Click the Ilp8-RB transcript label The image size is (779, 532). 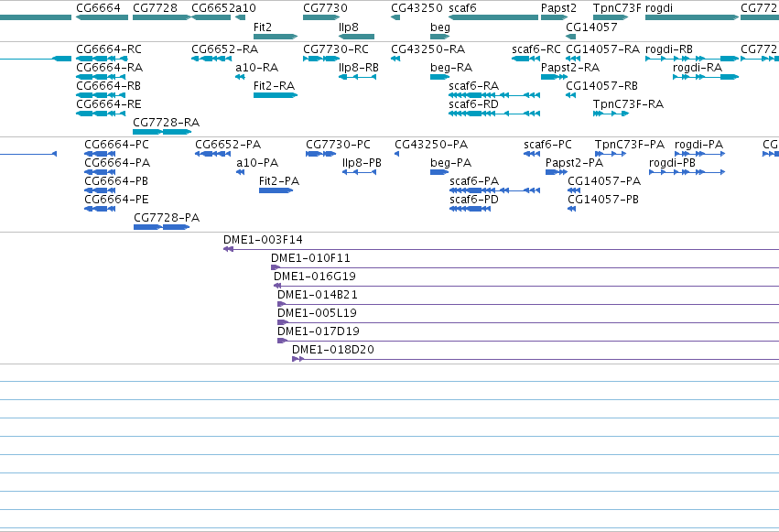pos(359,67)
